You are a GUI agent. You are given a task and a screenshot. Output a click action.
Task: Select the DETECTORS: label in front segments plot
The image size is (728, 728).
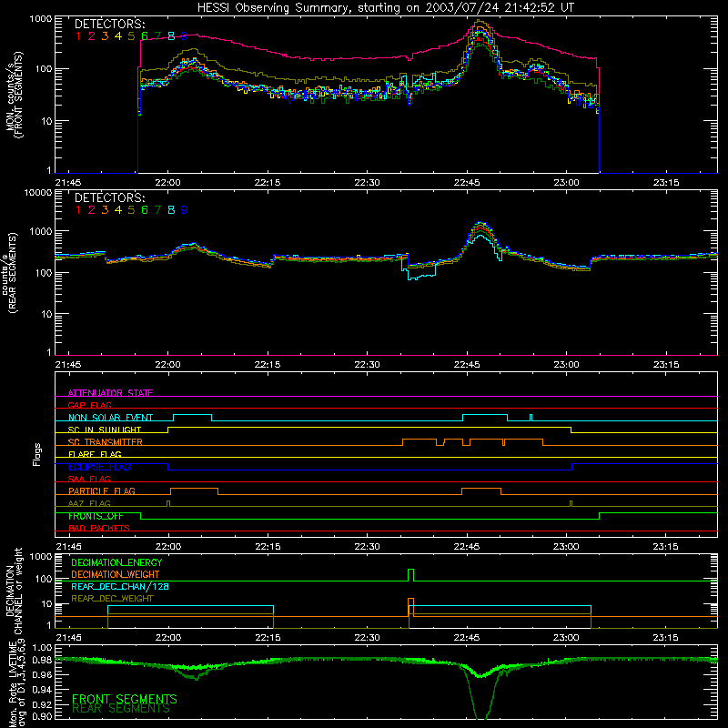point(109,25)
